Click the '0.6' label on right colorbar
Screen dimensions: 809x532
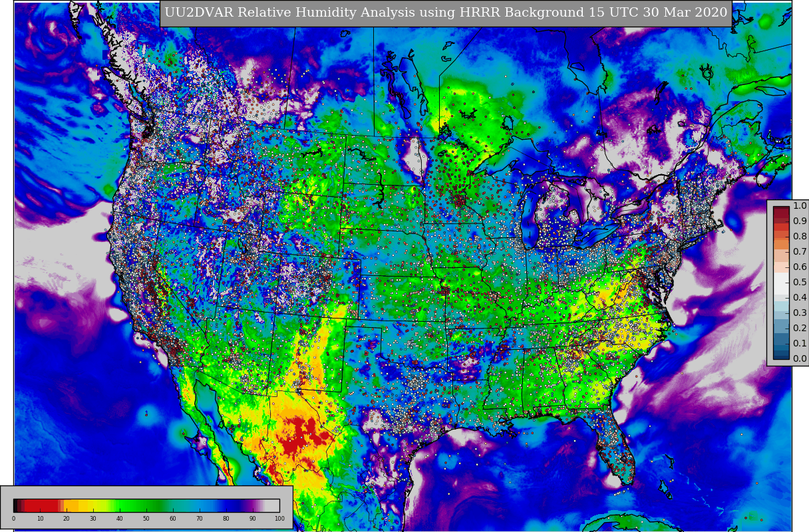point(800,267)
